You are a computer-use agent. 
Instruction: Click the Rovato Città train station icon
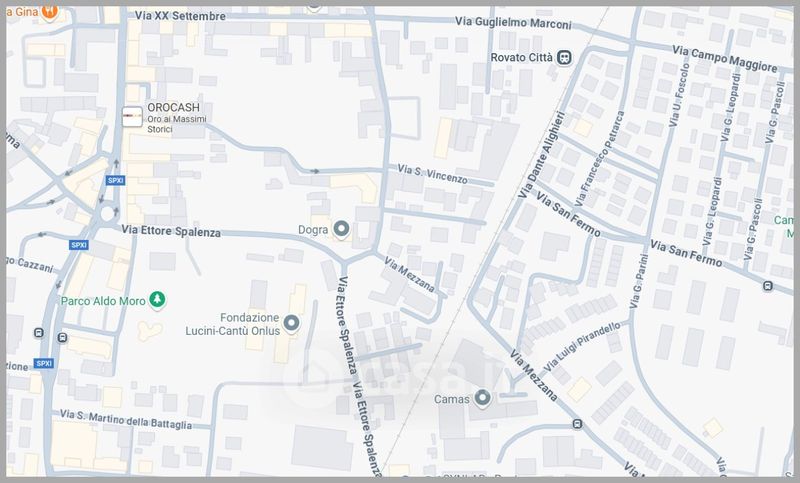click(x=565, y=58)
